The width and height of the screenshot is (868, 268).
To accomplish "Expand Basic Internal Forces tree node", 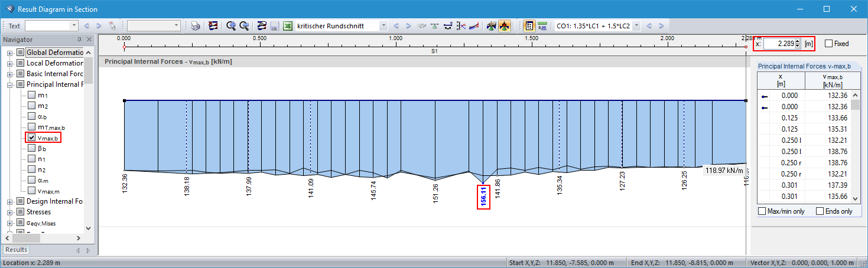I will (10, 74).
